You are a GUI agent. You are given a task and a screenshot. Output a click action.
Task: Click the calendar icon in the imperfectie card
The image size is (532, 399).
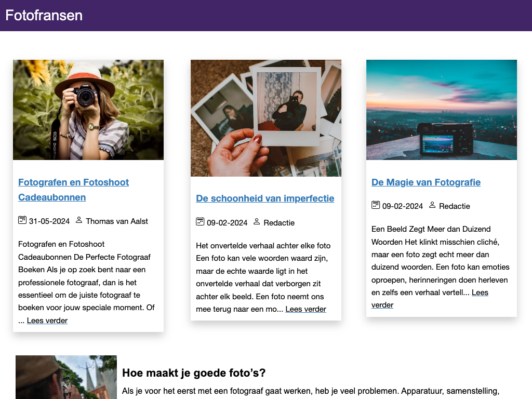(200, 222)
